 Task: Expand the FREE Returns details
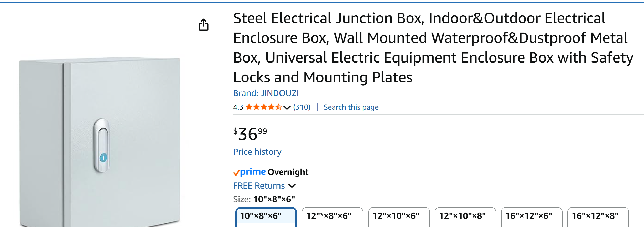click(292, 186)
